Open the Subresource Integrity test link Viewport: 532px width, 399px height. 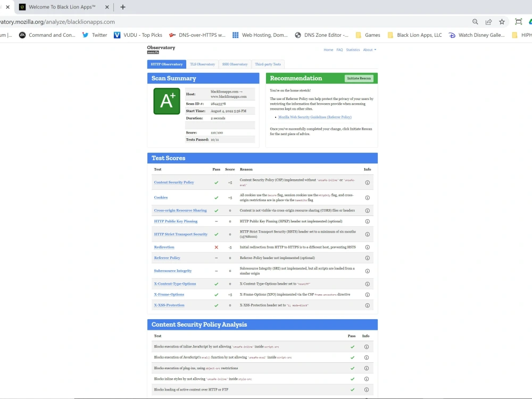173,271
